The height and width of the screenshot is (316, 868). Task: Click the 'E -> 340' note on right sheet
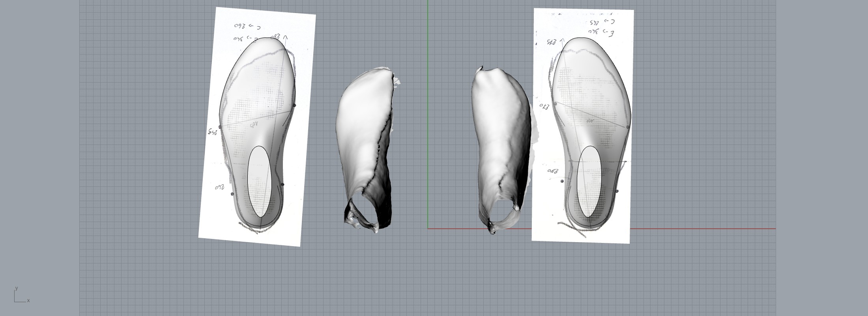tap(601, 32)
